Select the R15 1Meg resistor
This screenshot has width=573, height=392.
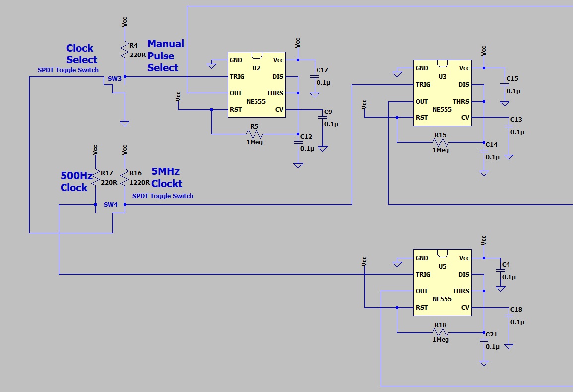(x=440, y=142)
